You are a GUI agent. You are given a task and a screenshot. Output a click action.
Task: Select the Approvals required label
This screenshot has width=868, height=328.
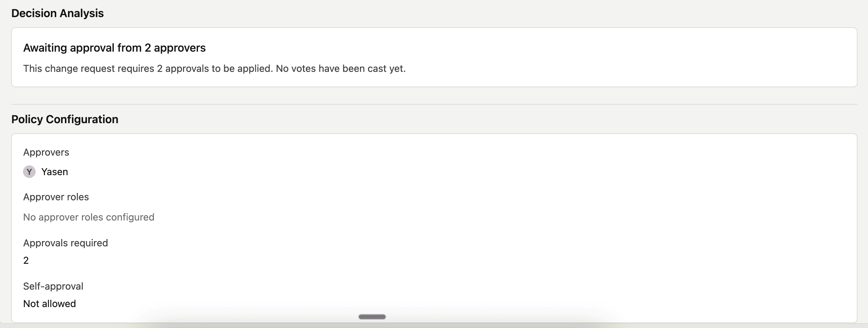[65, 243]
